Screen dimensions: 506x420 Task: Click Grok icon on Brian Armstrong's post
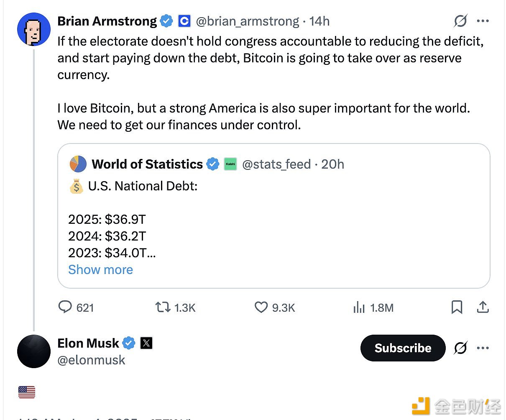[x=460, y=21]
